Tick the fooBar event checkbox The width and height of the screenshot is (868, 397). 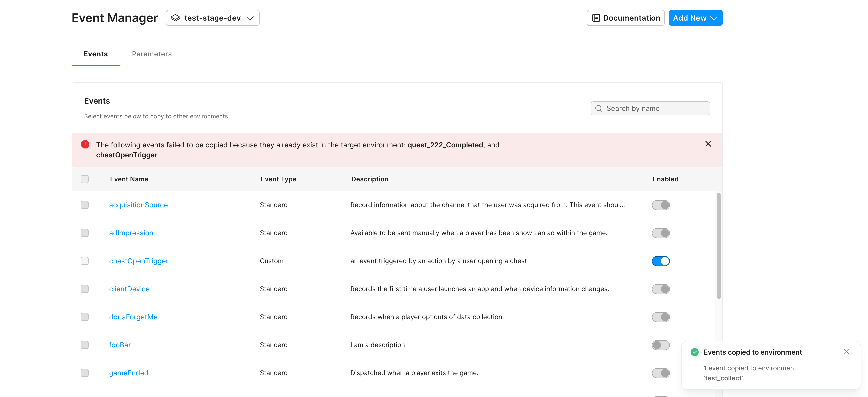(x=85, y=345)
